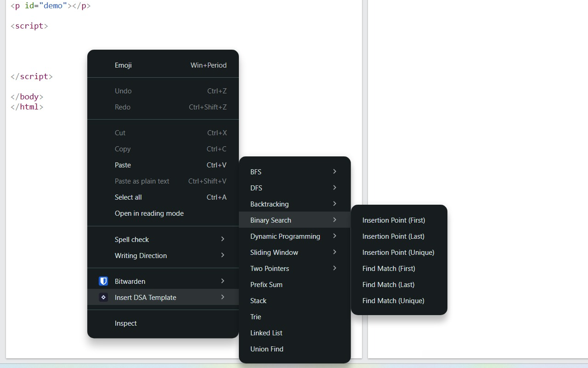The image size is (588, 368).
Task: Click the closing </script> tag line
Action: (x=32, y=76)
